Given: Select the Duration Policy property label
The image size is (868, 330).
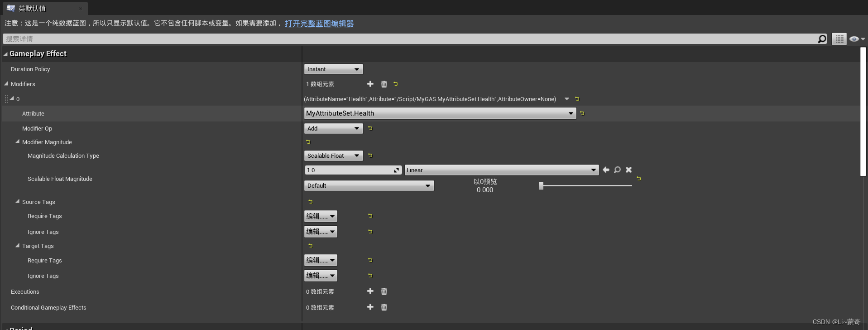Looking at the screenshot, I should point(30,69).
